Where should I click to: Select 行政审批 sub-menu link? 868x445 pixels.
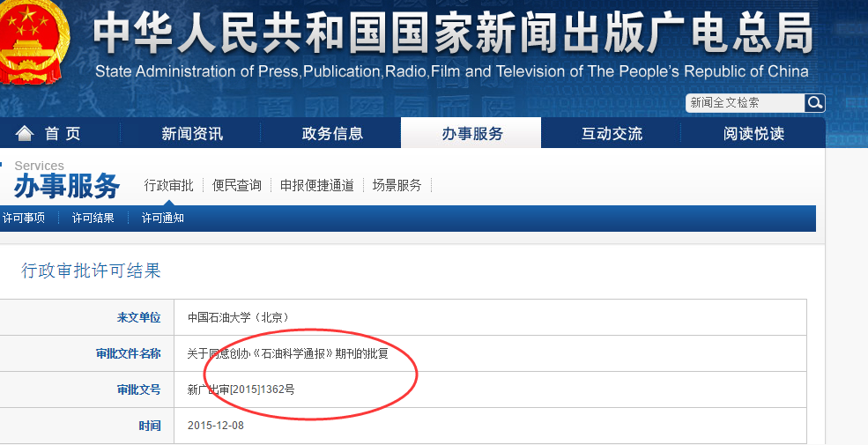pos(169,185)
